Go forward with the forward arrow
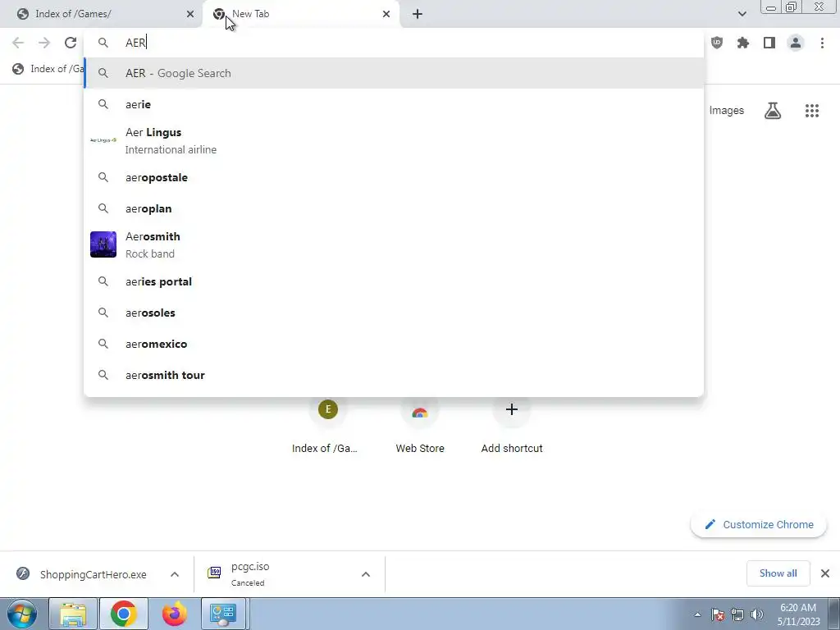Screen dimensions: 840x630 (x=44, y=43)
